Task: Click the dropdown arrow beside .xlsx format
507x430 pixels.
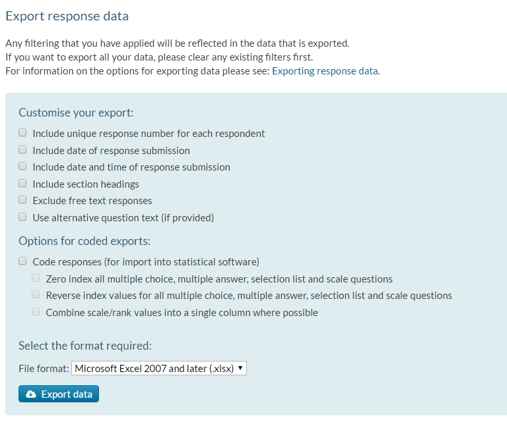Action: (240, 368)
